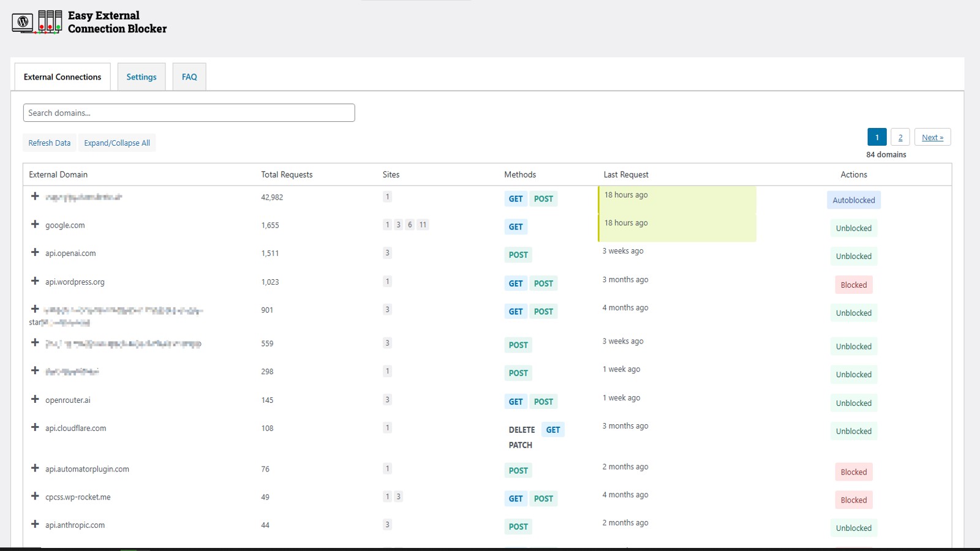Image resolution: width=980 pixels, height=551 pixels.
Task: Click the Autoblocked badge in first row
Action: click(x=853, y=200)
